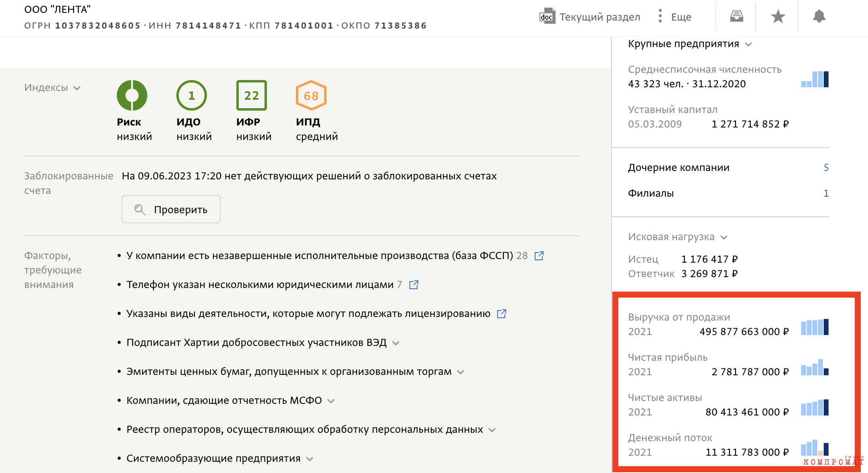Viewport: 868px width, 473px height.
Task: Expand the 'Индексы' section chevron
Action: pos(77,88)
